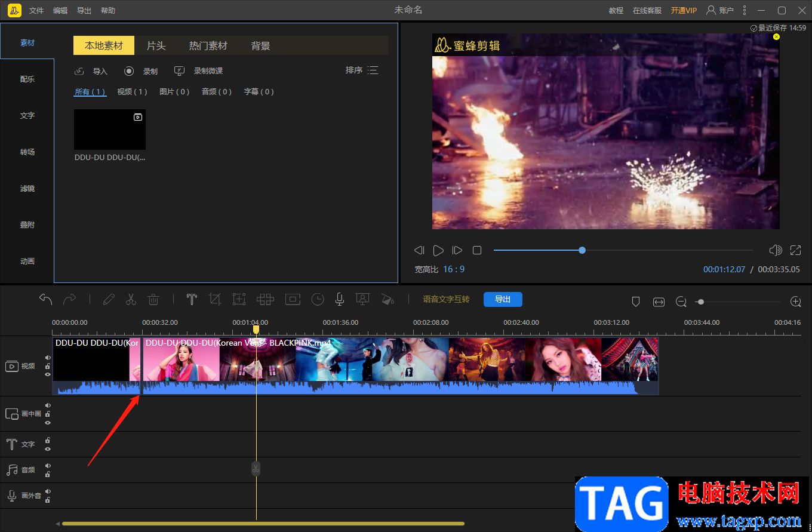The image size is (812, 532).
Task: Add a marker with the marker icon
Action: [x=635, y=302]
